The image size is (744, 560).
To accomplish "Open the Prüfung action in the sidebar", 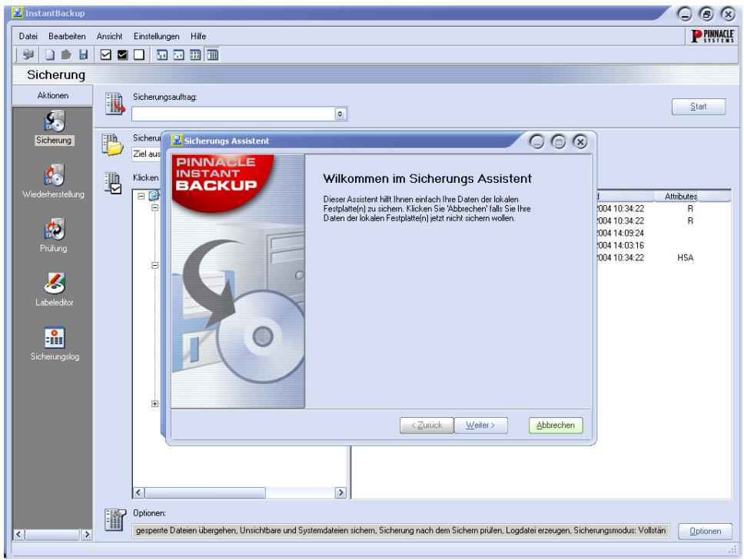I will [x=54, y=235].
